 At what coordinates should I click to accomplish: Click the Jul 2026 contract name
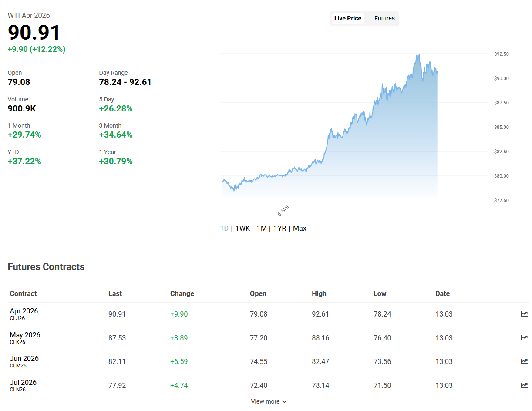pos(23,382)
